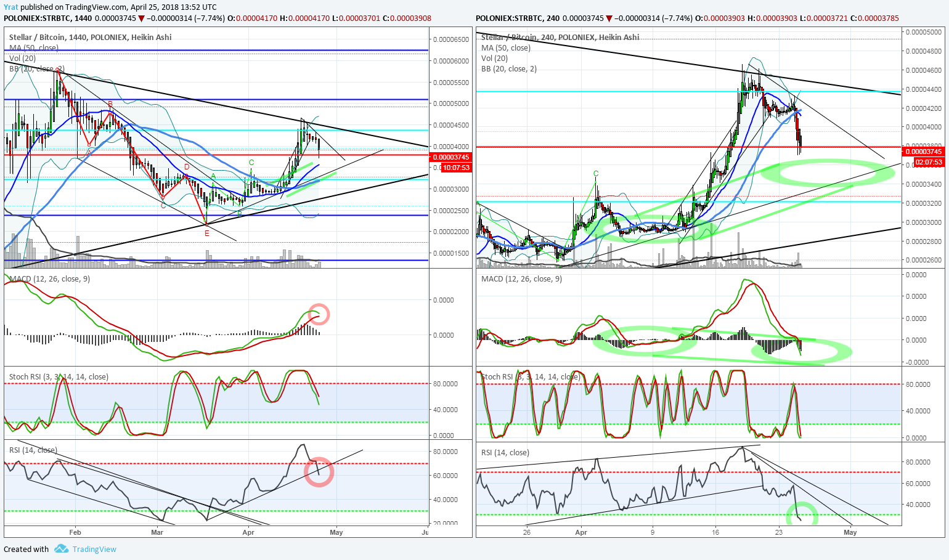The width and height of the screenshot is (949, 560).
Task: Click the POLONIEX:STRBTC, 240 symbol header
Action: click(518, 18)
